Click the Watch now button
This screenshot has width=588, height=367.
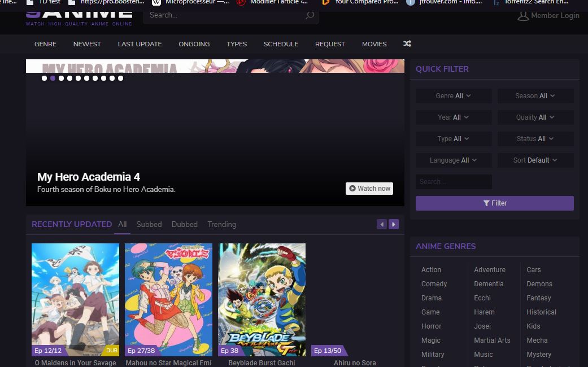tap(369, 189)
